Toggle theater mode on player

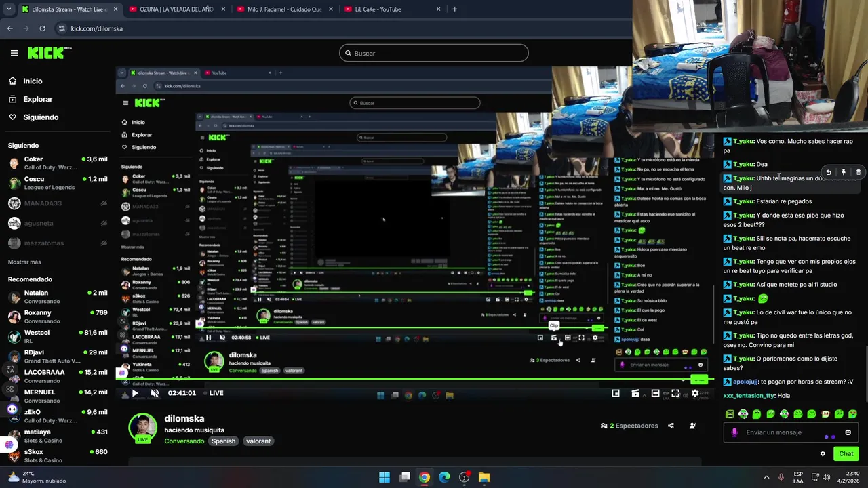[x=655, y=393]
